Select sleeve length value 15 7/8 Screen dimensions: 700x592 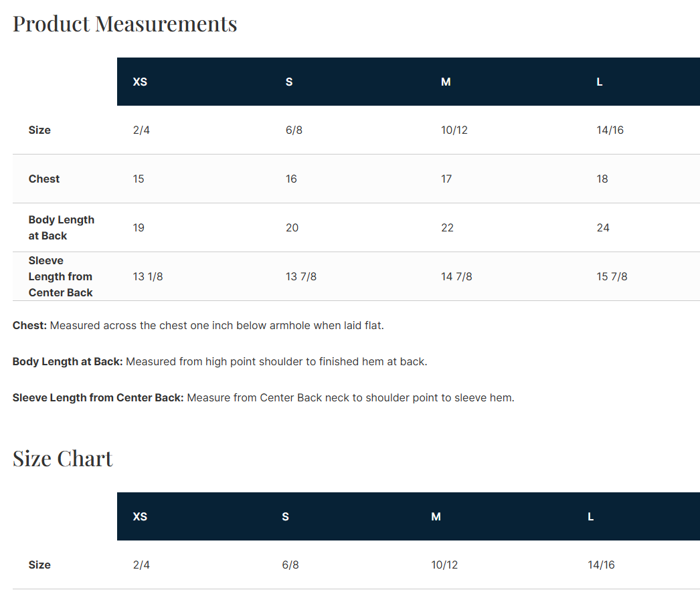pyautogui.click(x=612, y=276)
